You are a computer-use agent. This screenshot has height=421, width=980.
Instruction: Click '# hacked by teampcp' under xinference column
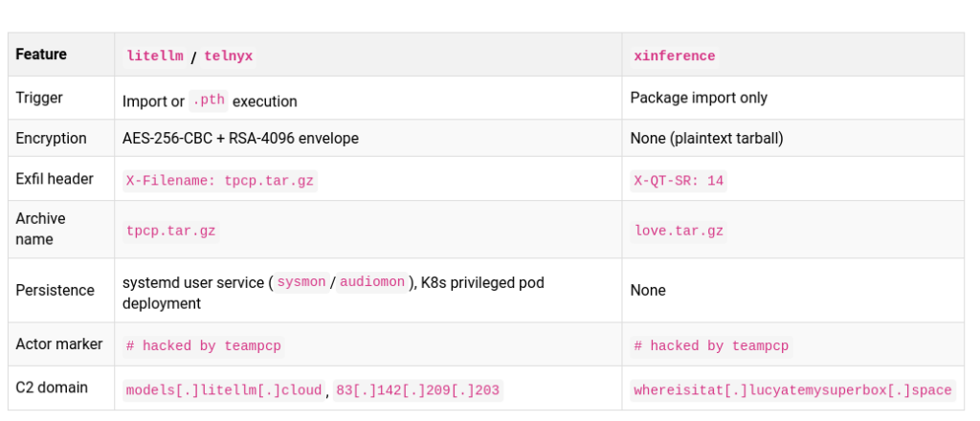coord(711,346)
